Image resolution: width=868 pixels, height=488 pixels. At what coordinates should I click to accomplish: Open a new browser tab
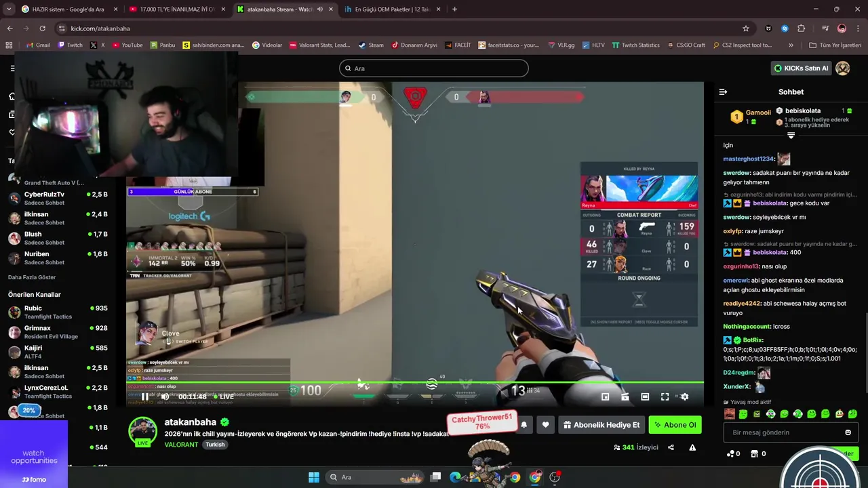[x=454, y=9]
